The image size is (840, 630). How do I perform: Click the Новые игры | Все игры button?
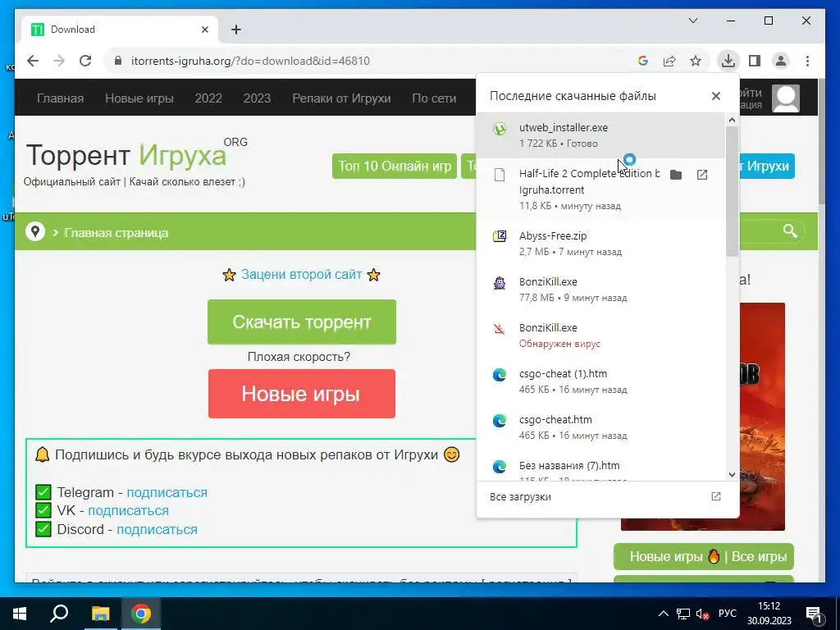pos(703,557)
